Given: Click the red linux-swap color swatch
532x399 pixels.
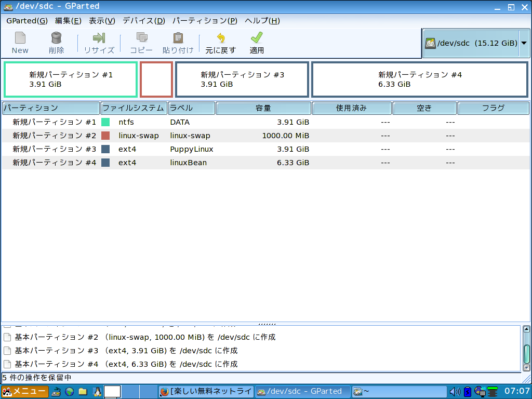Looking at the screenshot, I should pyautogui.click(x=105, y=136).
